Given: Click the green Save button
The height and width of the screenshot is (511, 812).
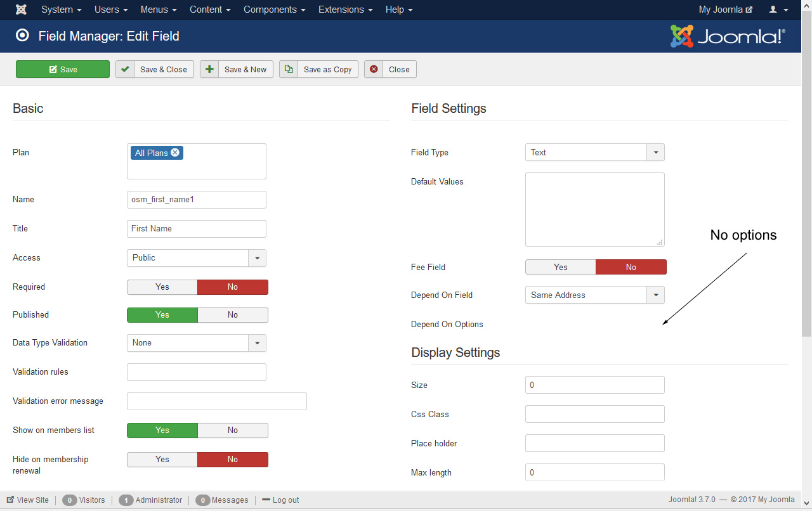Looking at the screenshot, I should (x=63, y=69).
